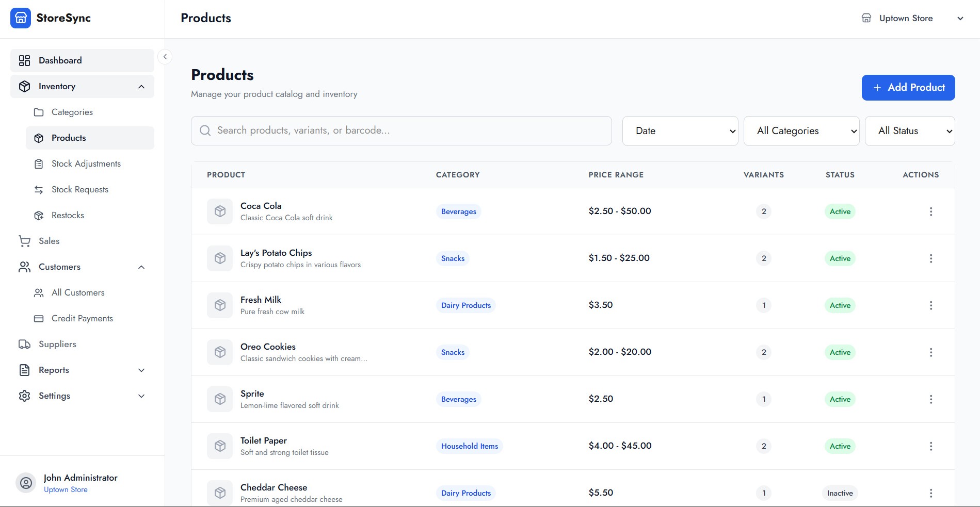Open actions menu for Fresh Milk
The height and width of the screenshot is (507, 980).
tap(930, 305)
